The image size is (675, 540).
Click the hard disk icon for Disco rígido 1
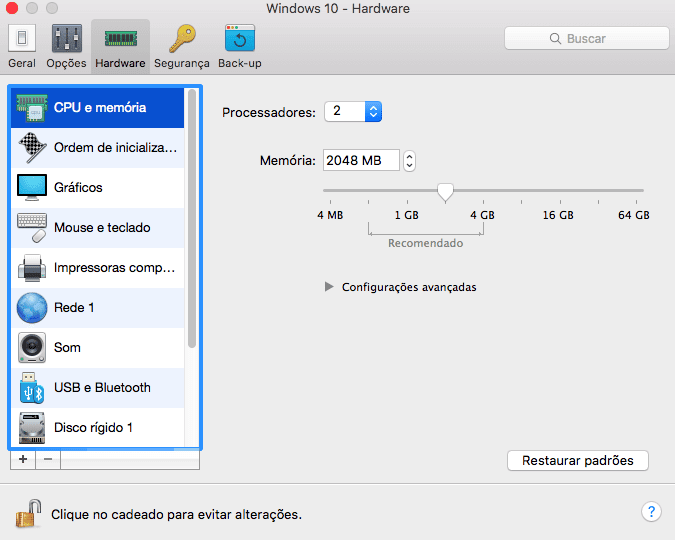pyautogui.click(x=32, y=428)
